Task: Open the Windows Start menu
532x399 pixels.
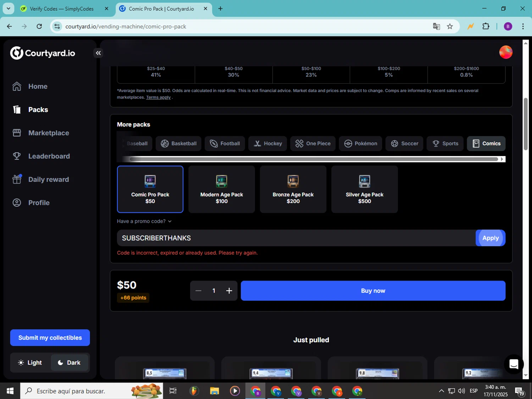Action: [10, 391]
